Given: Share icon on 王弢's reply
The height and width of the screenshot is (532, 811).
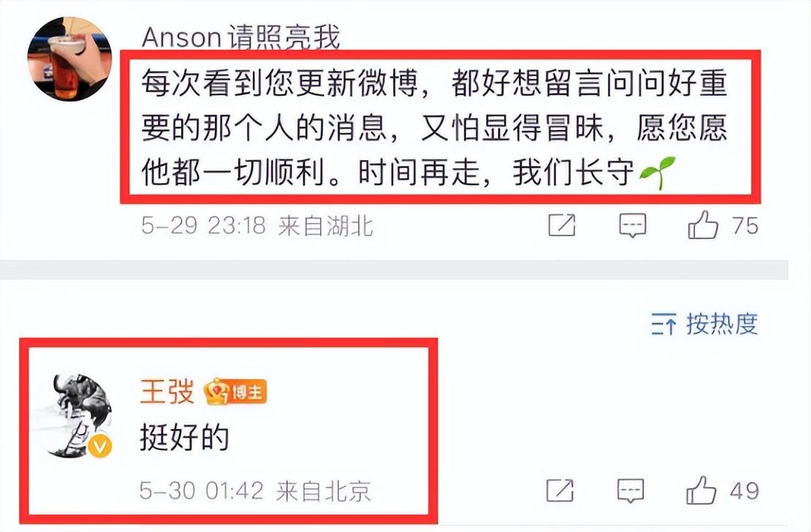Looking at the screenshot, I should pos(560,490).
